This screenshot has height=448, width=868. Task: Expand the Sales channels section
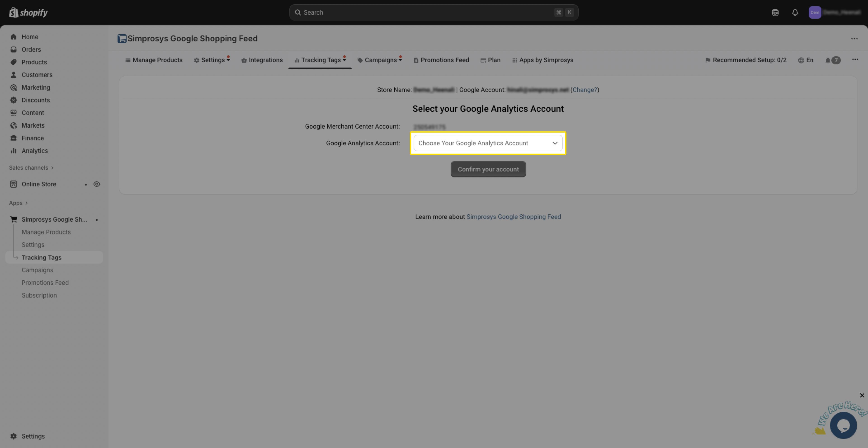pyautogui.click(x=31, y=168)
